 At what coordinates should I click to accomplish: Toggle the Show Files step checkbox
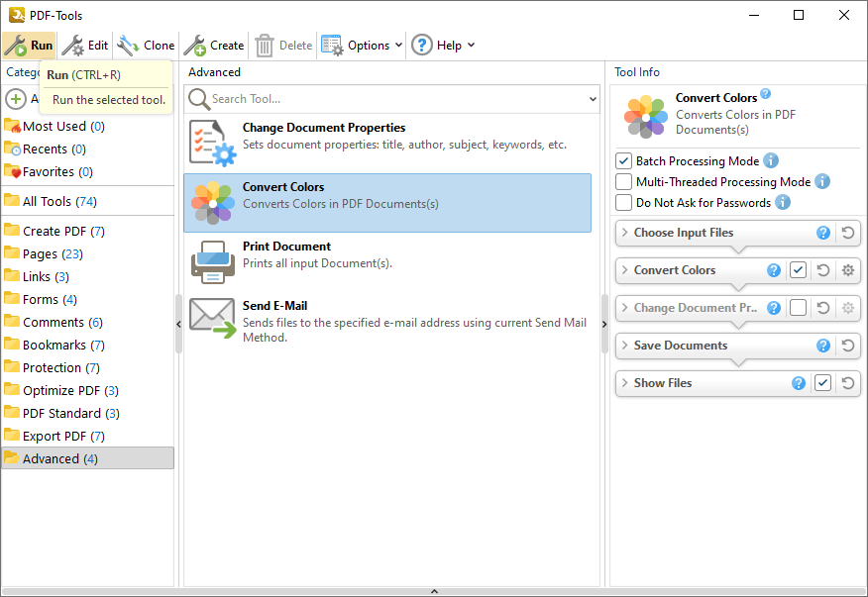[x=822, y=383]
